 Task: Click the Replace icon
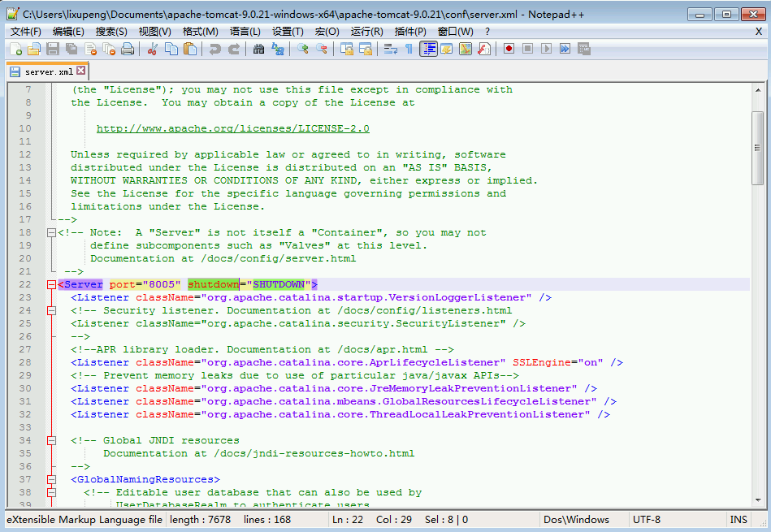[x=277, y=49]
